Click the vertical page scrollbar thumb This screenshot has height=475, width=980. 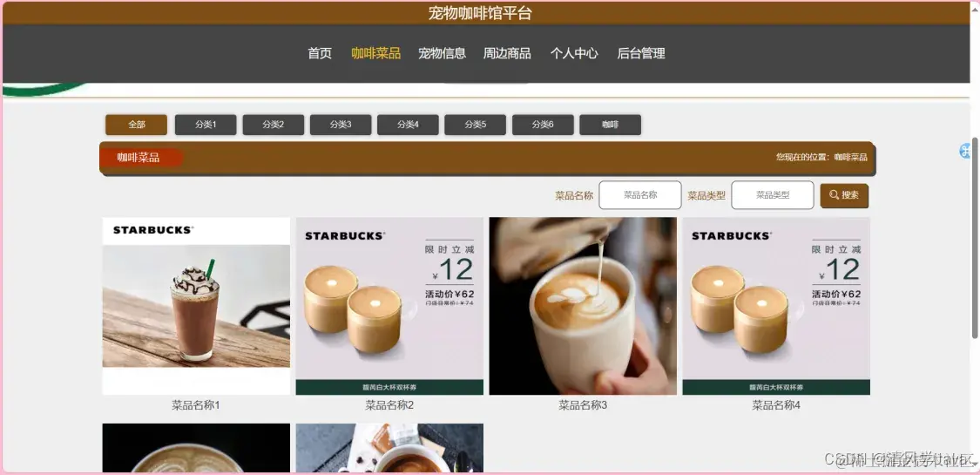975,237
